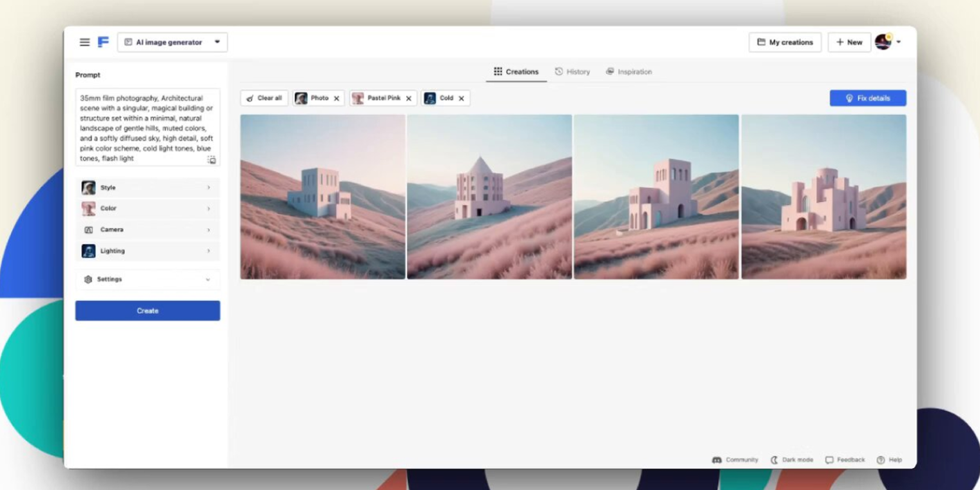Screen dimensions: 980x490
Task: Switch to the History tab
Action: click(573, 72)
